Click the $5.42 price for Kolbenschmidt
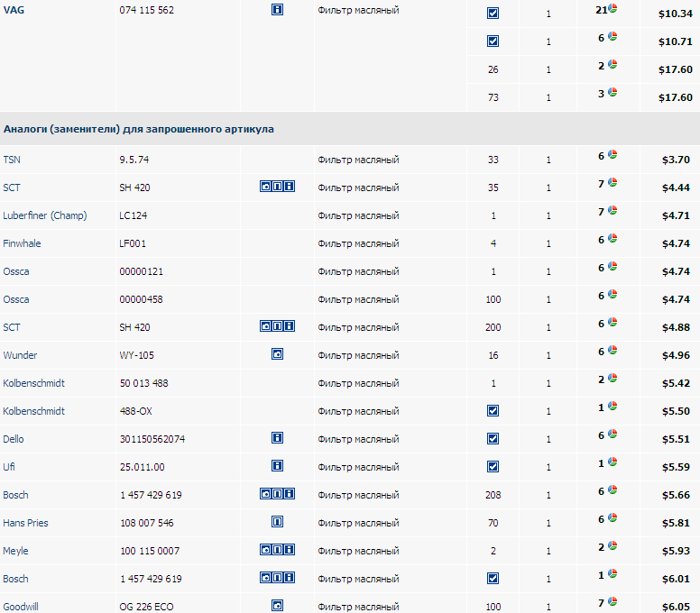 point(676,383)
